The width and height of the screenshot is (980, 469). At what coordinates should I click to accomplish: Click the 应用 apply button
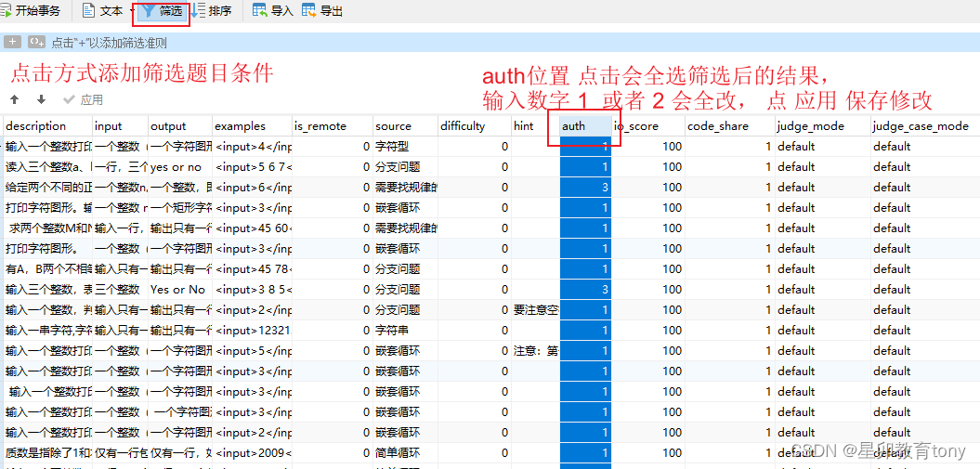(x=83, y=100)
